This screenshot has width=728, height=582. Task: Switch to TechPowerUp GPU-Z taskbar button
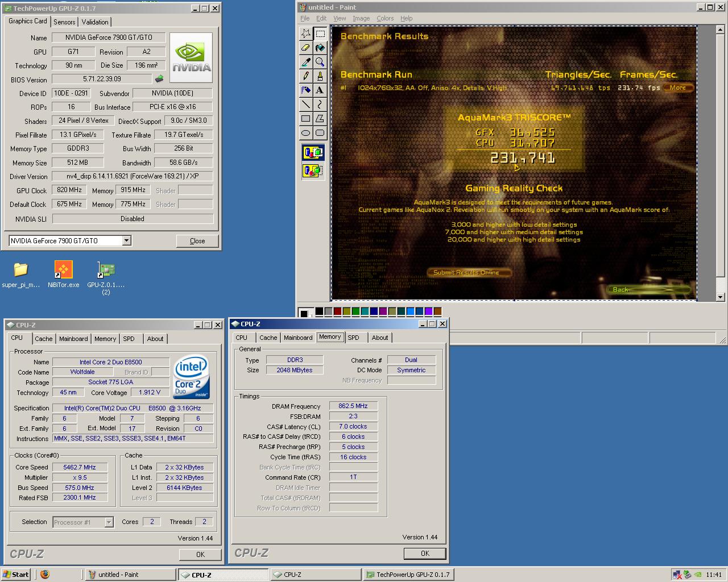pos(408,575)
